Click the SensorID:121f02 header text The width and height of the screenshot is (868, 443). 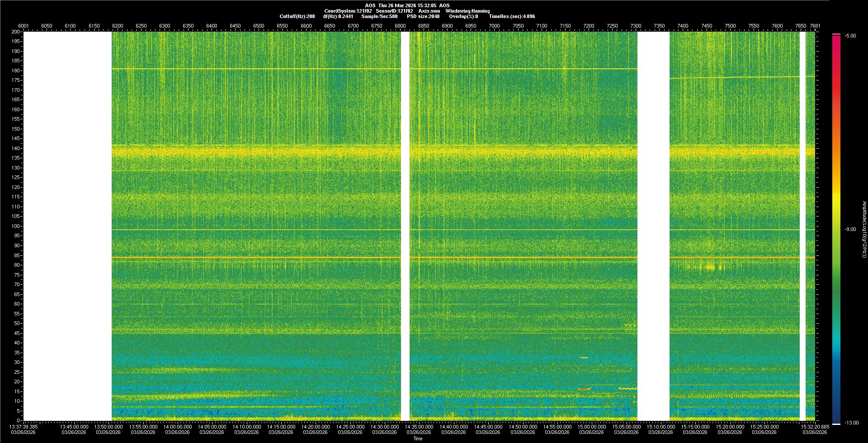pyautogui.click(x=394, y=11)
